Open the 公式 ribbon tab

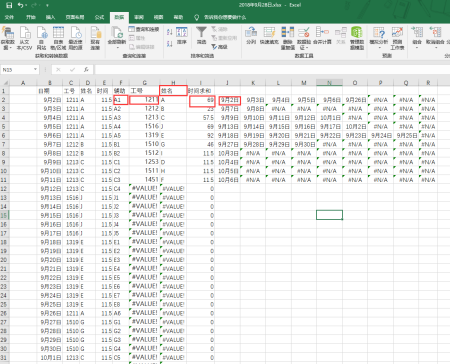99,17
